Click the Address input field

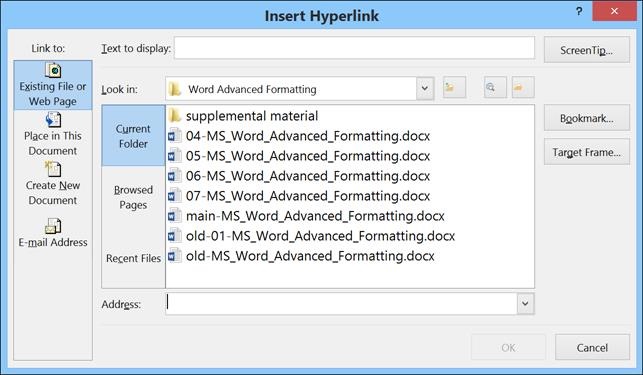coord(341,304)
